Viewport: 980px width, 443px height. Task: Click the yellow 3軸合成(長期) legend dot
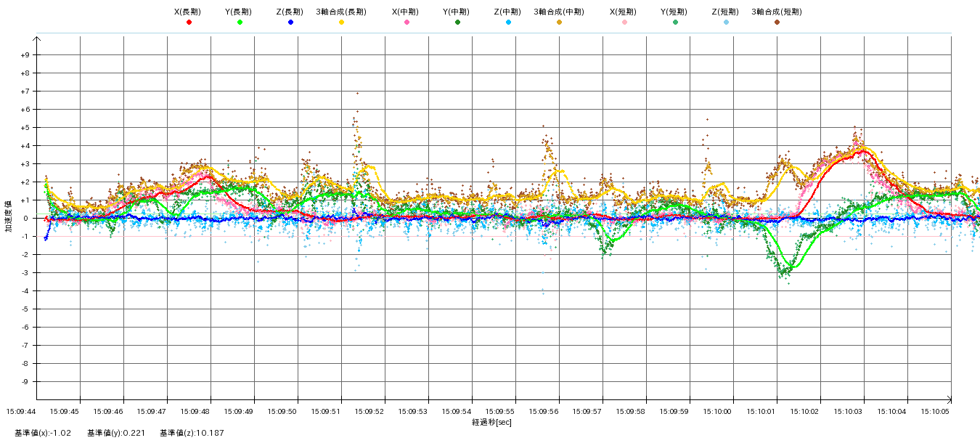click(341, 23)
